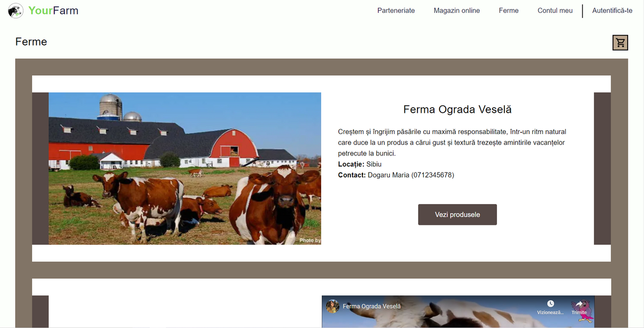
Task: Click the video channel avatar
Action: click(x=332, y=306)
